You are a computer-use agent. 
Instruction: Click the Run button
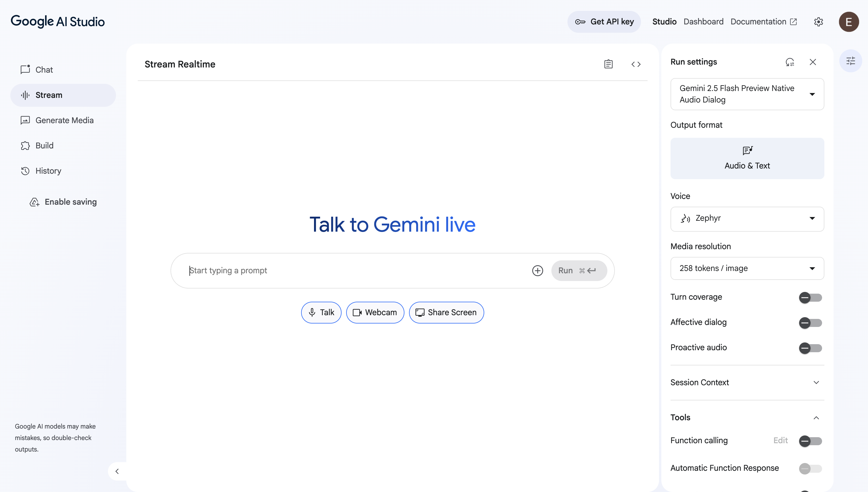pyautogui.click(x=579, y=271)
